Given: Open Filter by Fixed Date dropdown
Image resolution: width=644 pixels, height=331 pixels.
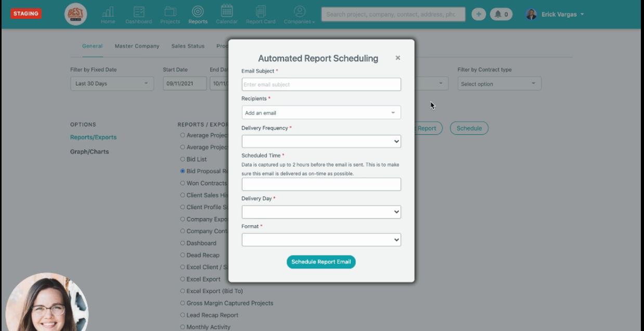Looking at the screenshot, I should [112, 83].
